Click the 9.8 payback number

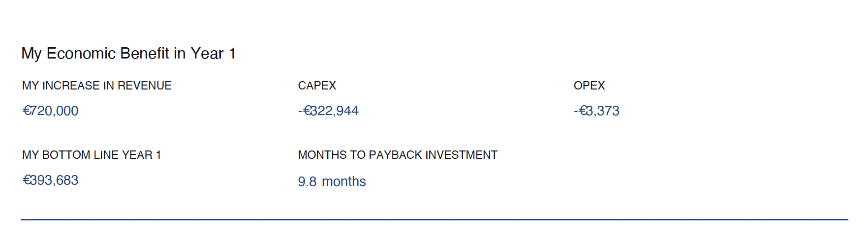(307, 181)
